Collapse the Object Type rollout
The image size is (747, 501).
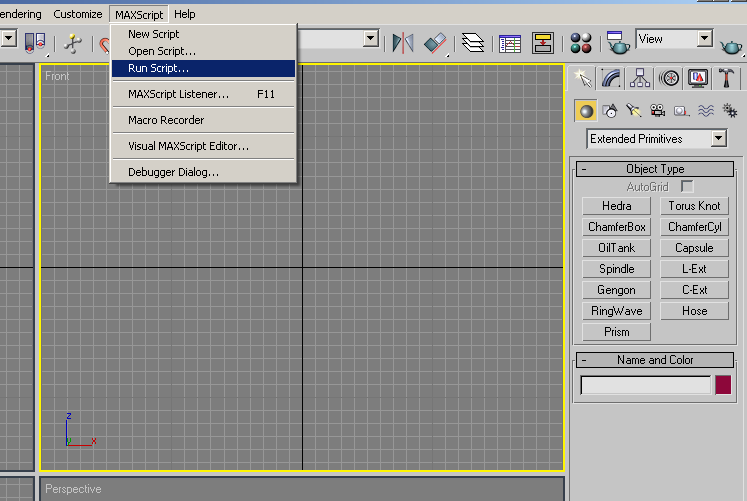click(x=655, y=169)
